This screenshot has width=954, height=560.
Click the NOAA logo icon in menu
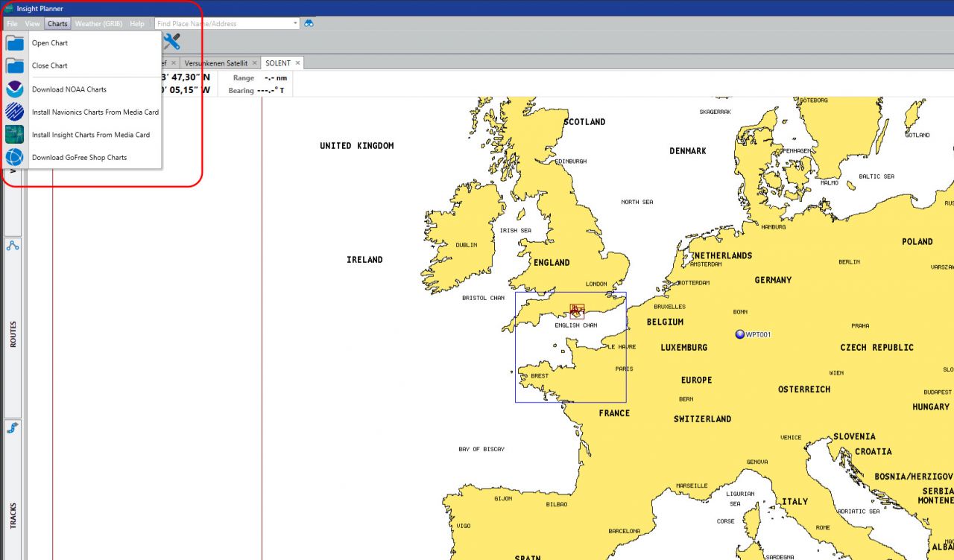pos(15,89)
